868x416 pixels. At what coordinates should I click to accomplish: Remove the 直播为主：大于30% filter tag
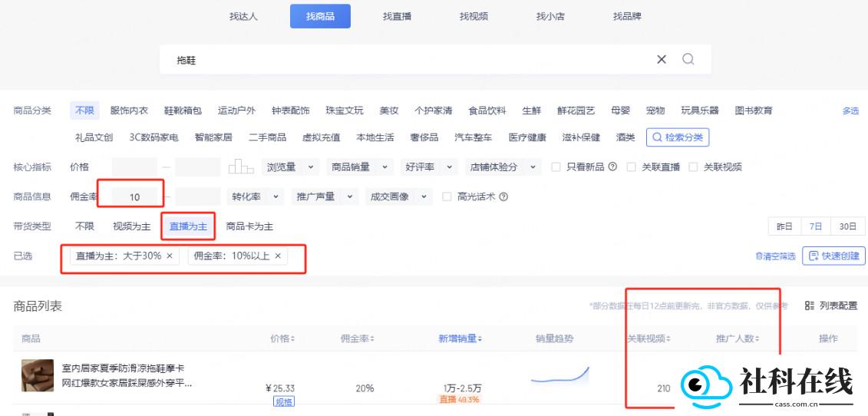click(170, 256)
